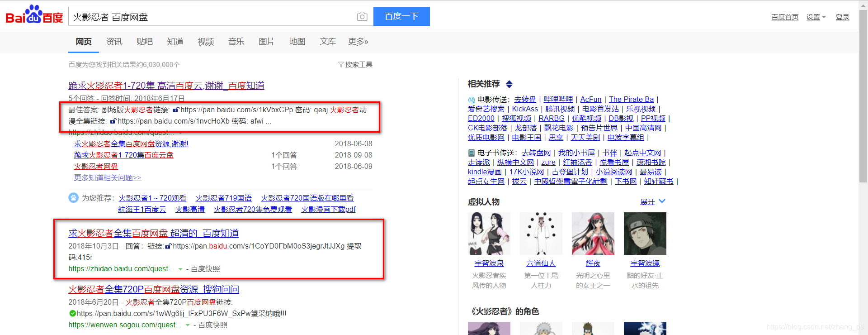
Task: Open 百度首页 link
Action: pyautogui.click(x=785, y=17)
